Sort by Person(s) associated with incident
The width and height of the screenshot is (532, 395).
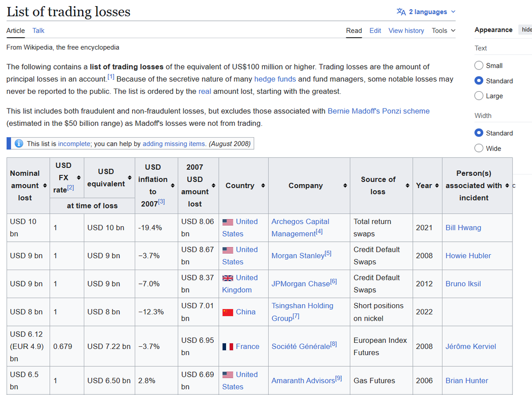coord(507,186)
